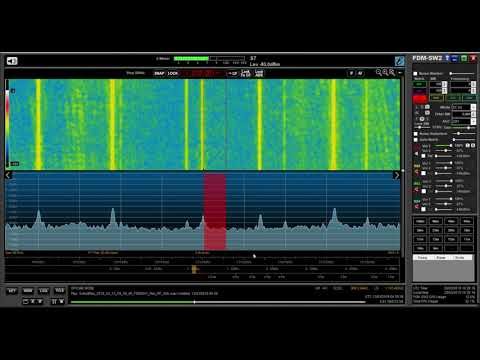Toggle the first receiver squelch checkbox
This screenshot has height=360, width=480.
[423, 156]
